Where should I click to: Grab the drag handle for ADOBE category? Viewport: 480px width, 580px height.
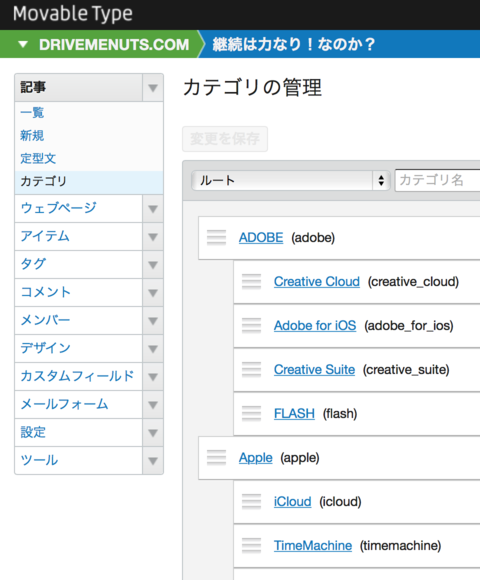pos(216,237)
